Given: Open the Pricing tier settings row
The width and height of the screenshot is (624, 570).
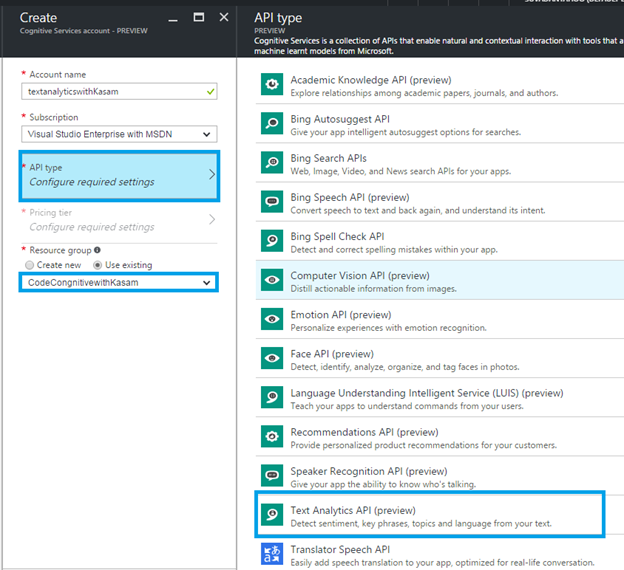Looking at the screenshot, I should tap(119, 219).
